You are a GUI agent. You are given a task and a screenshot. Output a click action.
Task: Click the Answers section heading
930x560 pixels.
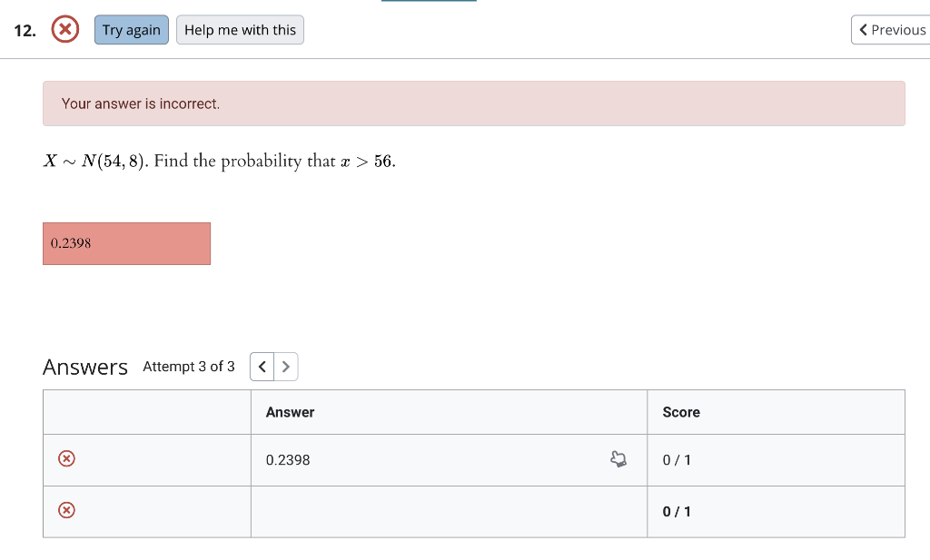pos(84,367)
